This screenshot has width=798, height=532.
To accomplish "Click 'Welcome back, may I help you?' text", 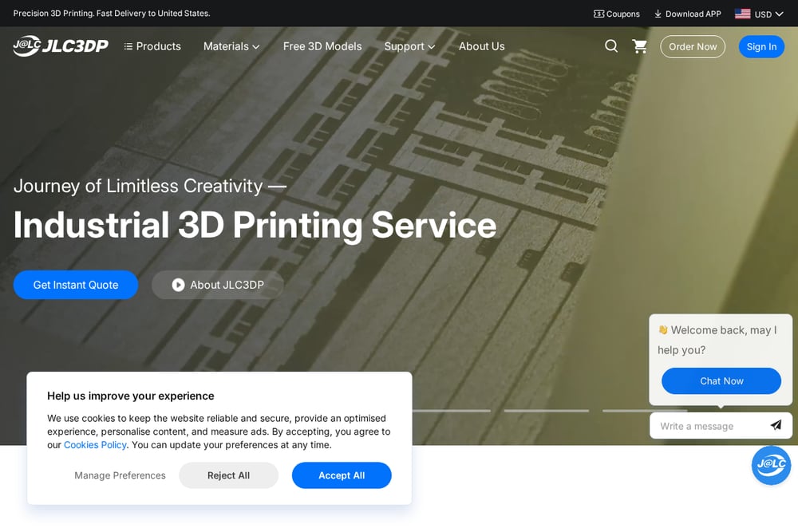I will 717,340.
